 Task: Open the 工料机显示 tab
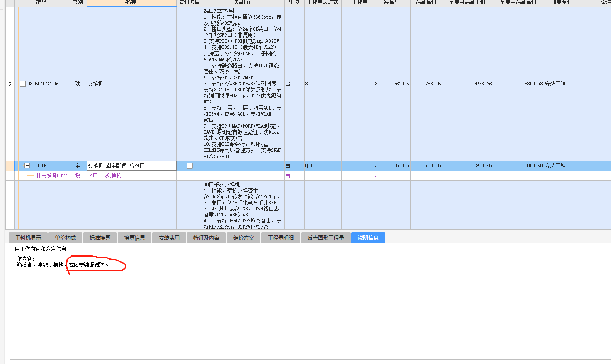coord(28,238)
